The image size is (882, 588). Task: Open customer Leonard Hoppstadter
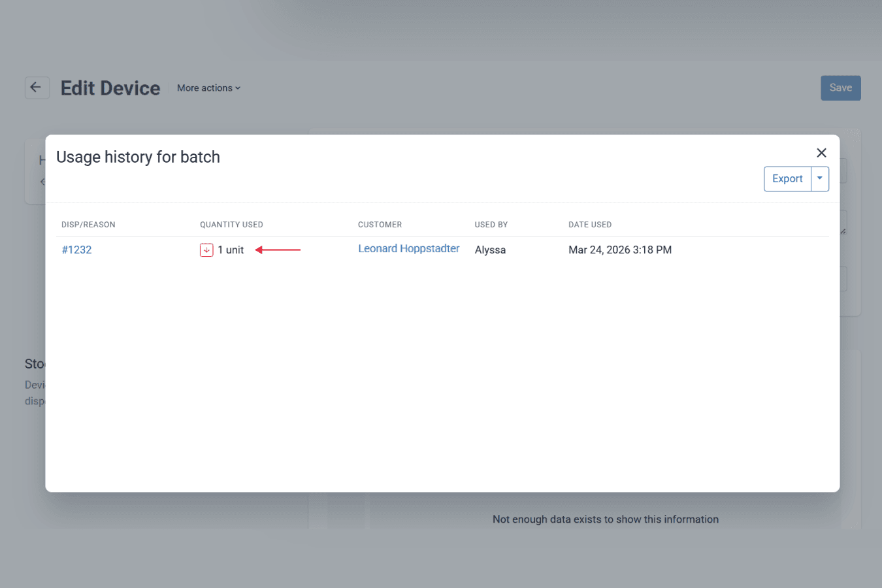408,249
